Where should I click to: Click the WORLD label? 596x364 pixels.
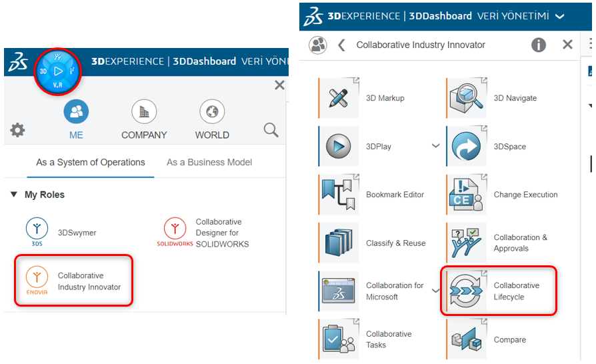click(212, 135)
